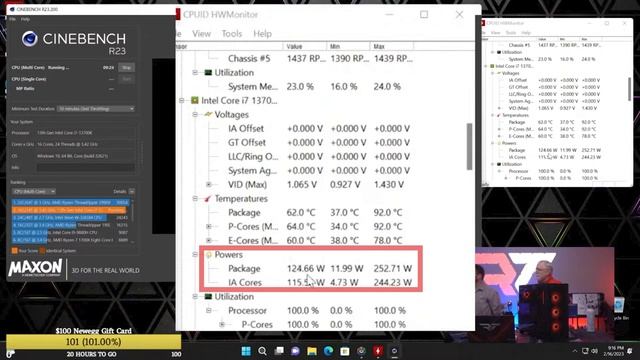
Task: Open the notification bell in the tray
Action: coord(630,351)
